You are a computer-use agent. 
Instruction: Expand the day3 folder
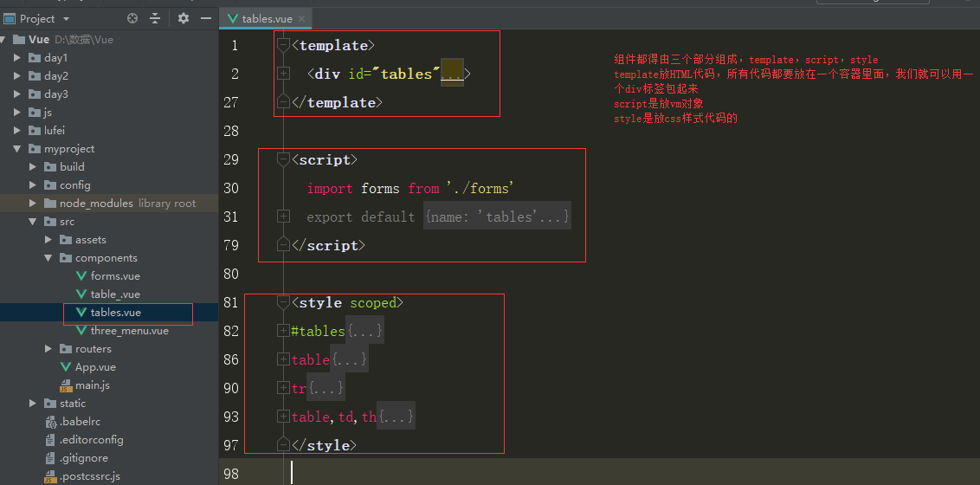coord(17,94)
